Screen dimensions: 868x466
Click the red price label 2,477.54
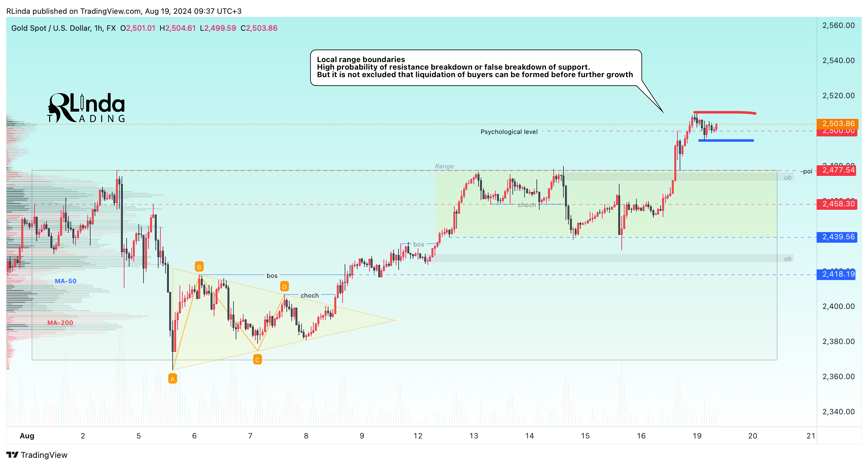coord(837,170)
